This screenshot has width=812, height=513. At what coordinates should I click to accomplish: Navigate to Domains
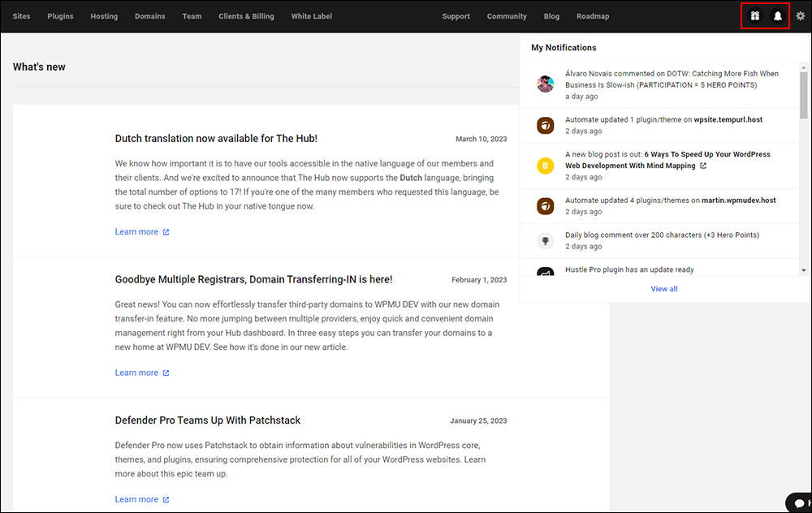[x=150, y=16]
